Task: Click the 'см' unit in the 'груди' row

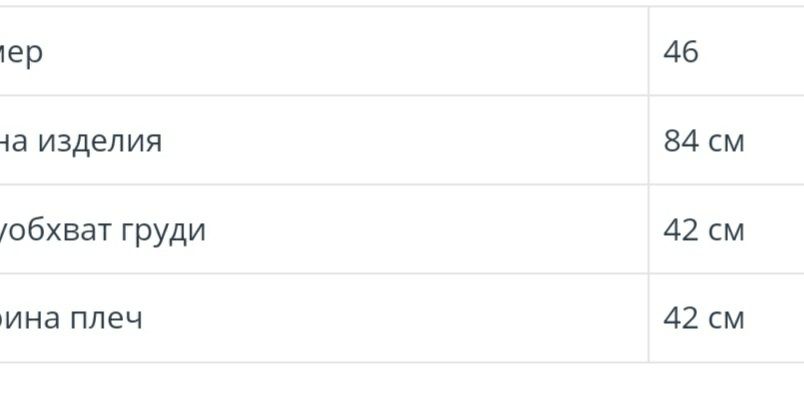Action: tap(726, 232)
